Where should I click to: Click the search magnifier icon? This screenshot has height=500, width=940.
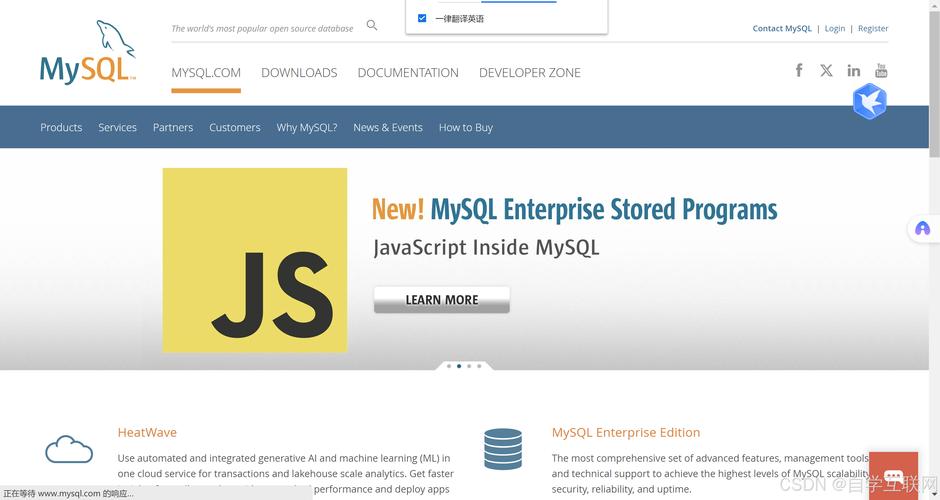[x=372, y=25]
